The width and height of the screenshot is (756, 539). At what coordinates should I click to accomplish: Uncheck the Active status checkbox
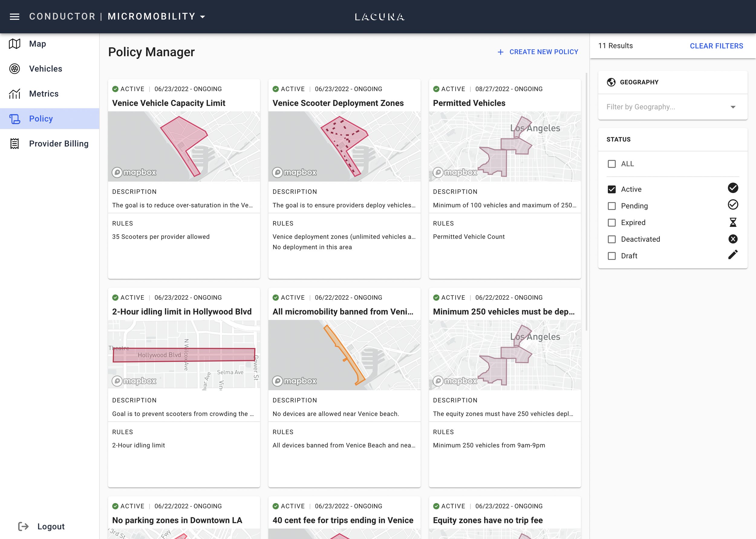(611, 189)
